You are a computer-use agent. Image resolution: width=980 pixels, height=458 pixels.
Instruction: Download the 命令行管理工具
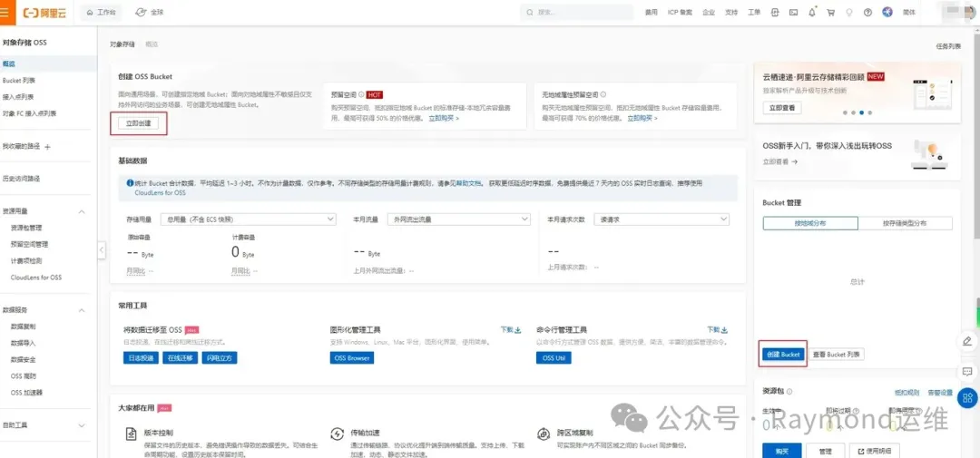tap(718, 329)
